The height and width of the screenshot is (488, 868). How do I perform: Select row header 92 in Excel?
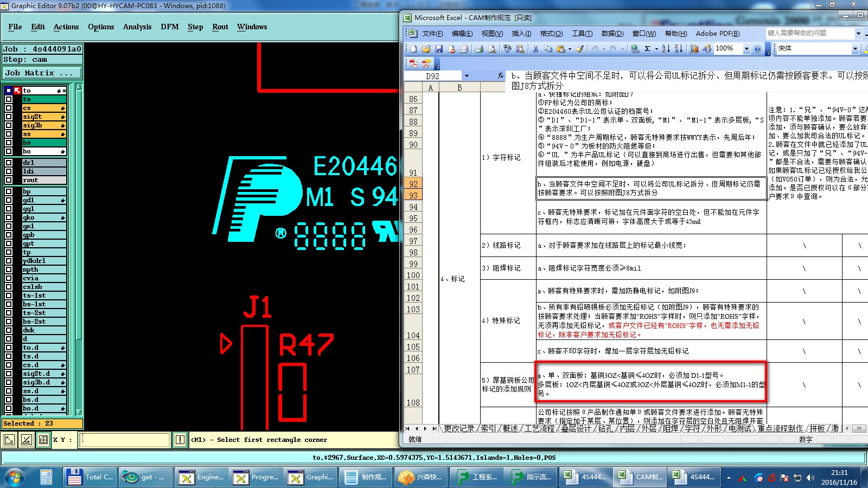[413, 184]
